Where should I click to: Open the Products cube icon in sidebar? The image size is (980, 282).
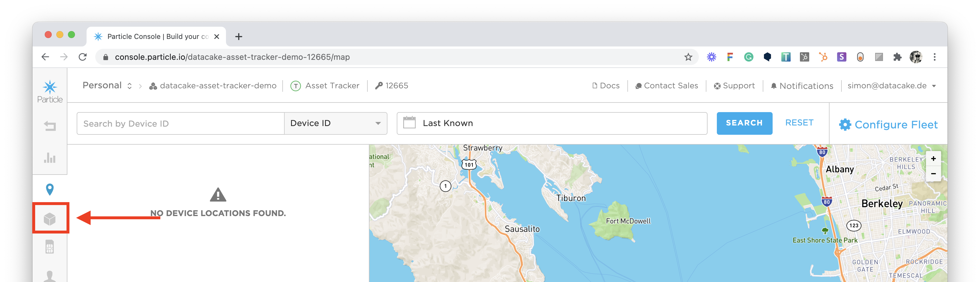tap(50, 219)
